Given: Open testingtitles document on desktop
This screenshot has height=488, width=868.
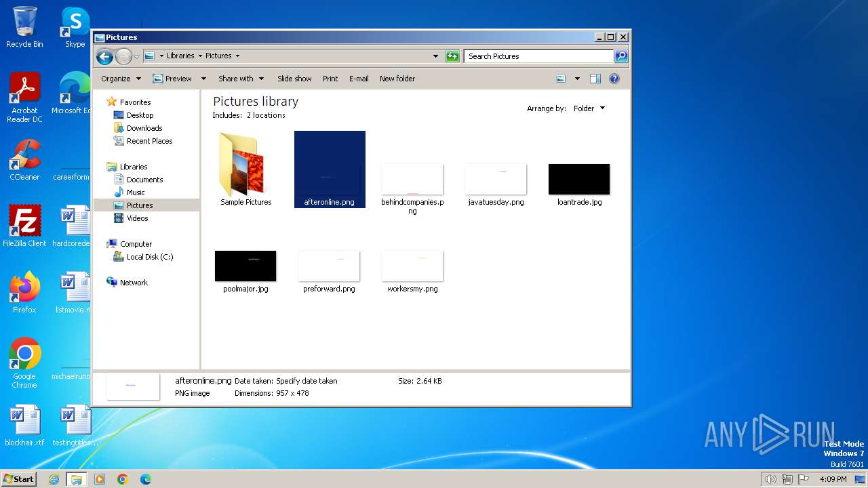Looking at the screenshot, I should pos(75,426).
